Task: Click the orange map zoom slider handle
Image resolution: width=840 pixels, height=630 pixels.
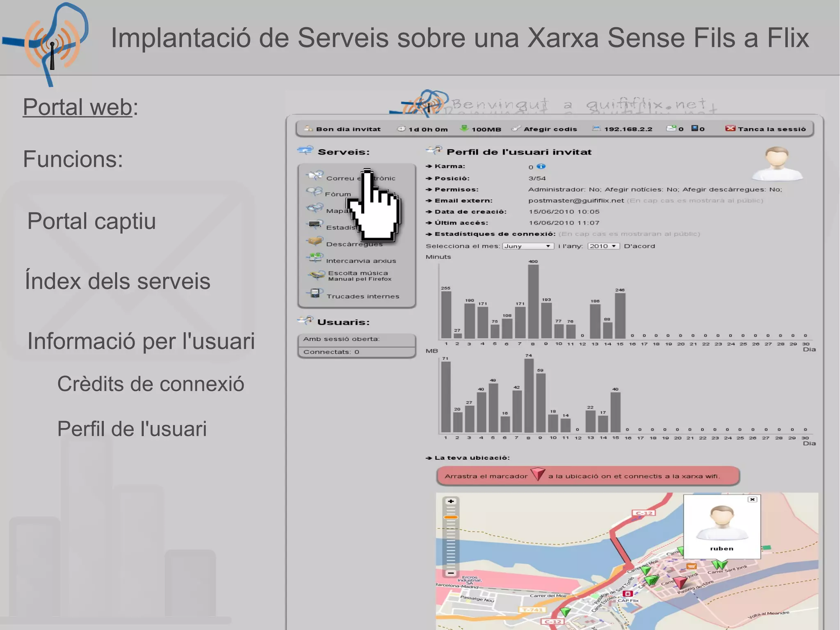Action: pyautogui.click(x=451, y=517)
